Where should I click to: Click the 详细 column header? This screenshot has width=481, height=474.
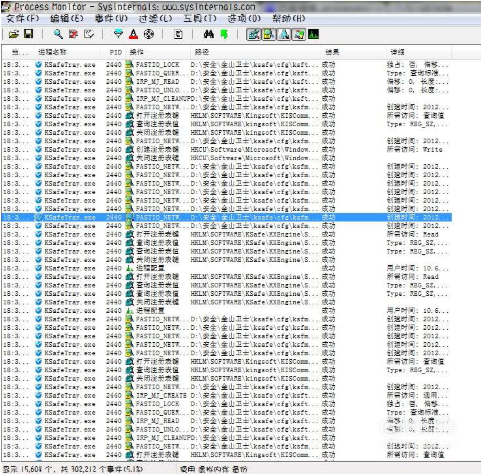(x=419, y=52)
